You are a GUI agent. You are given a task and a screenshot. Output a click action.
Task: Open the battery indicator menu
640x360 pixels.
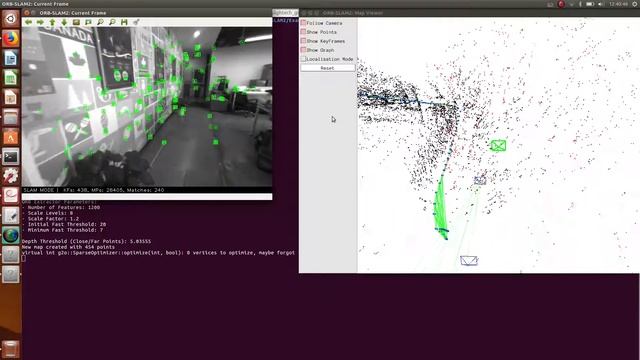590,4
